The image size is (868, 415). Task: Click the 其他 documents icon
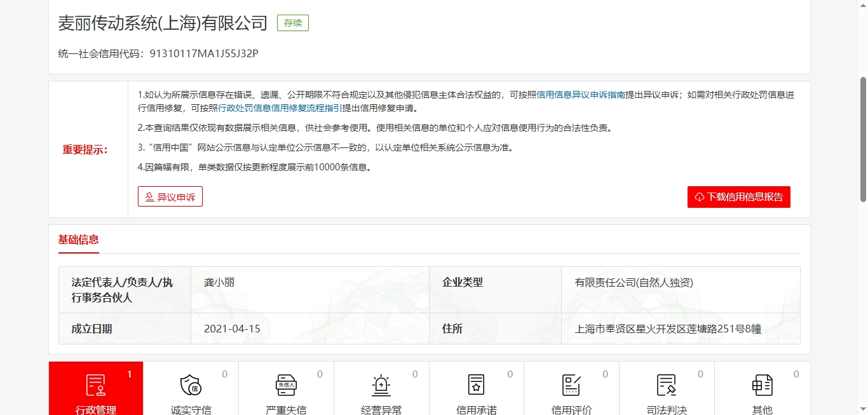[762, 385]
